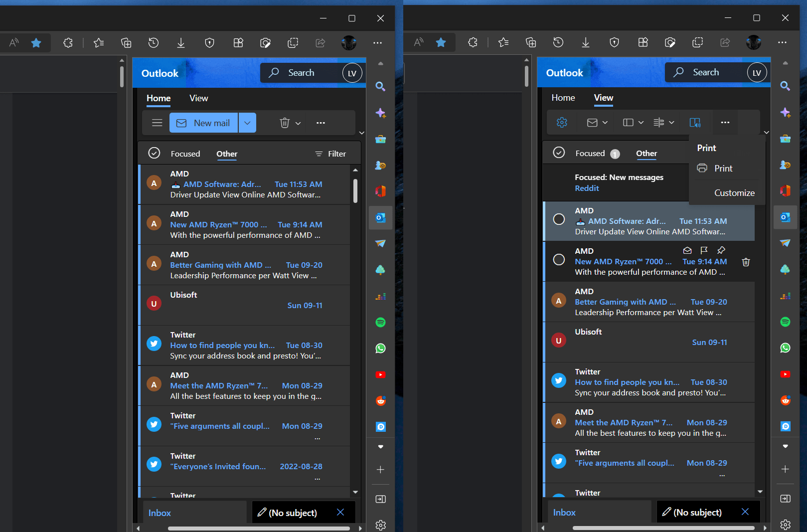This screenshot has width=807, height=532.
Task: Open Spotify from the left window sidebar
Action: 380,323
